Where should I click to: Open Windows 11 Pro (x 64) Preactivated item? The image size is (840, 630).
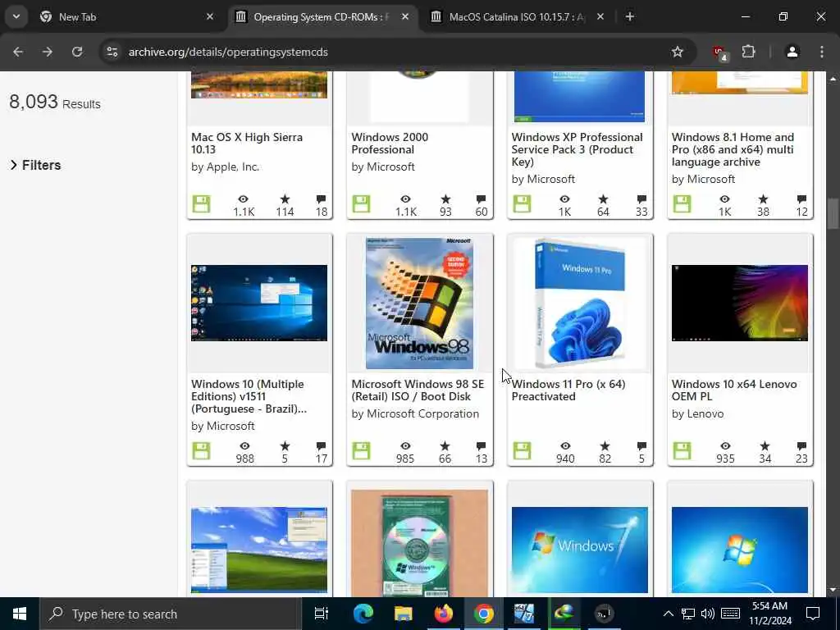pos(568,390)
